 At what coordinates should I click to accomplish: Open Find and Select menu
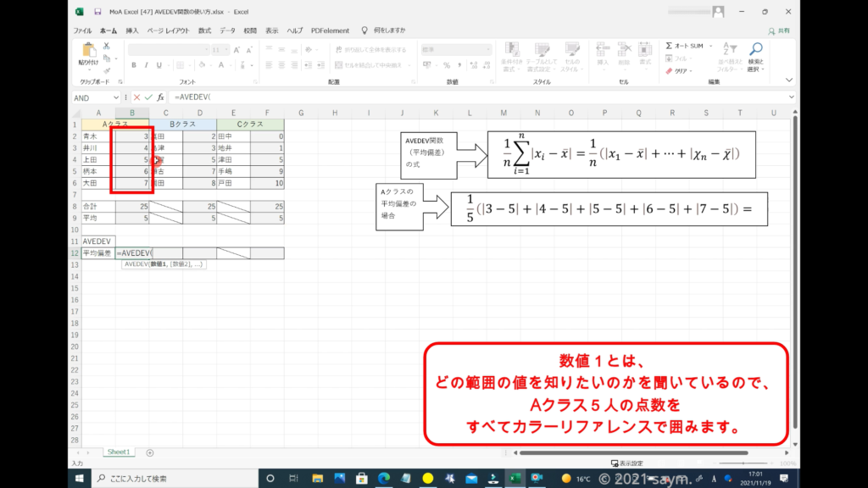click(755, 57)
